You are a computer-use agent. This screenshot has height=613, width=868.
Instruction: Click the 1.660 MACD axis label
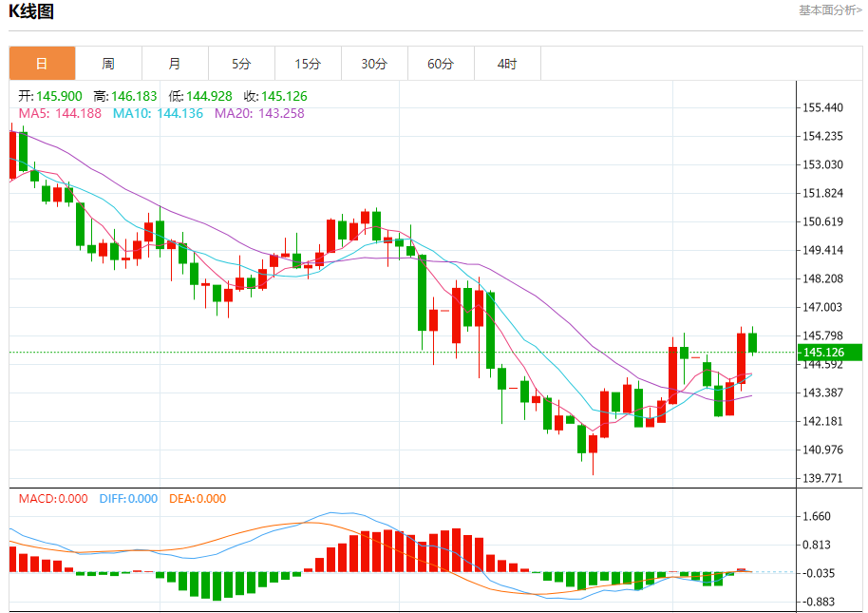tap(817, 517)
